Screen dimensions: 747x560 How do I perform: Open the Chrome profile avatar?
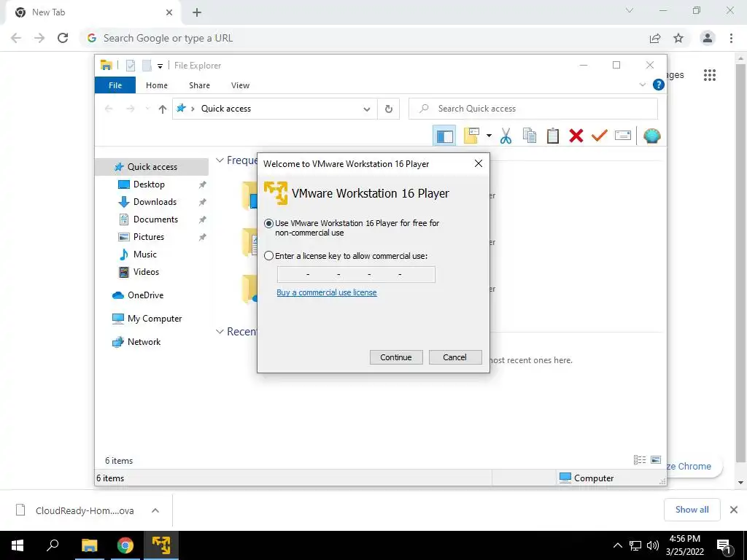708,38
